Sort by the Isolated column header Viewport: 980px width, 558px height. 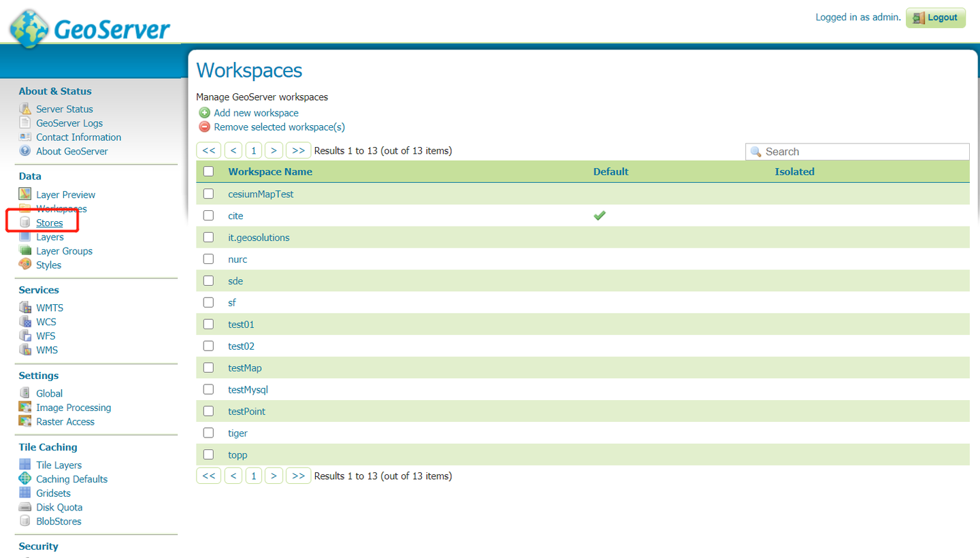tap(794, 171)
